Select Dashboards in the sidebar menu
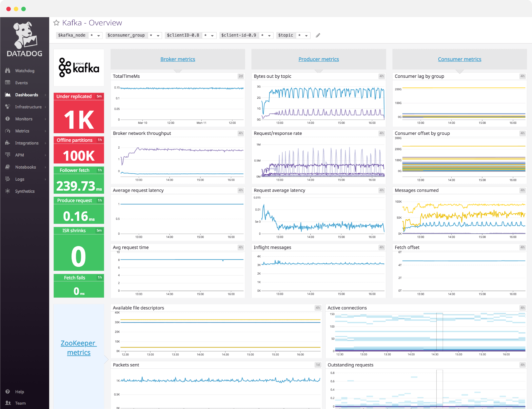This screenshot has height=409, width=532. (x=26, y=95)
